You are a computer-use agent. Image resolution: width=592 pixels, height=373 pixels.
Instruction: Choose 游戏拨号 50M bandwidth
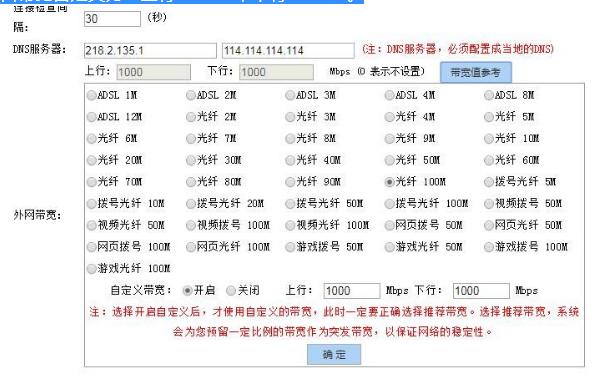pos(290,247)
